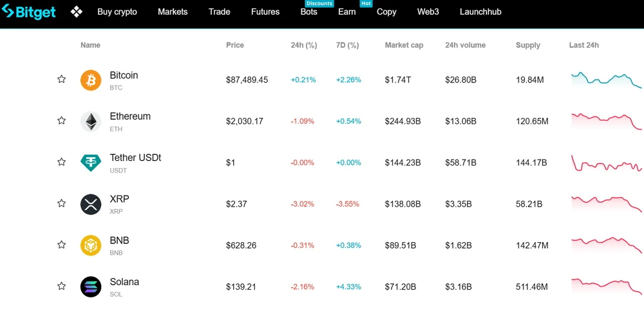Expand the Futures navigation menu
This screenshot has height=309, width=644.
[265, 12]
